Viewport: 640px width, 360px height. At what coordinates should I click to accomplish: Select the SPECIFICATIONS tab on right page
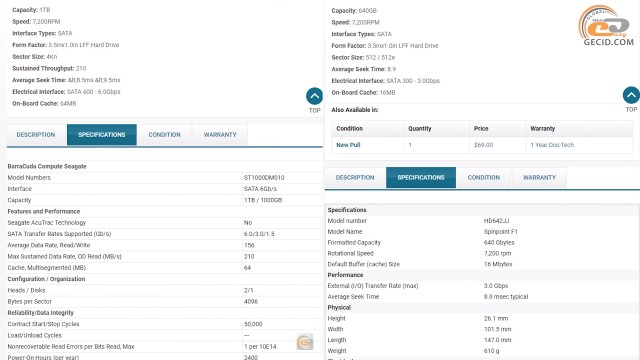[421, 178]
